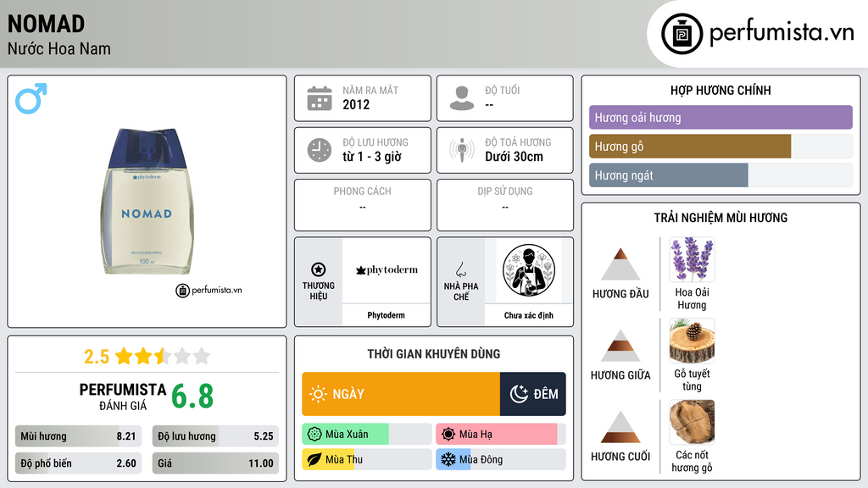Click the Dịp sử dụng card
The width and height of the screenshot is (868, 488).
(505, 205)
